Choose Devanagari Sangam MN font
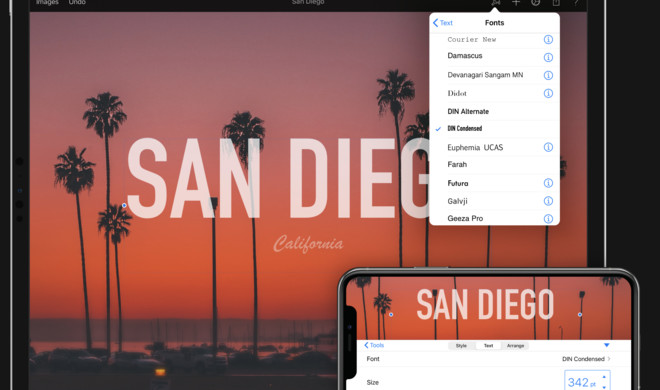Screen dimensions: 660x390 [485, 75]
